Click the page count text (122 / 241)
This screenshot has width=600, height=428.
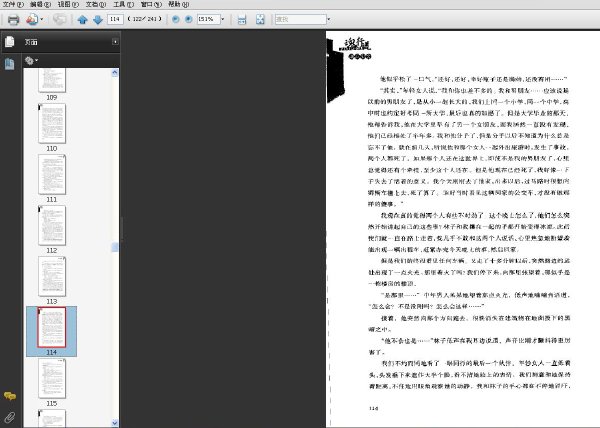point(145,19)
